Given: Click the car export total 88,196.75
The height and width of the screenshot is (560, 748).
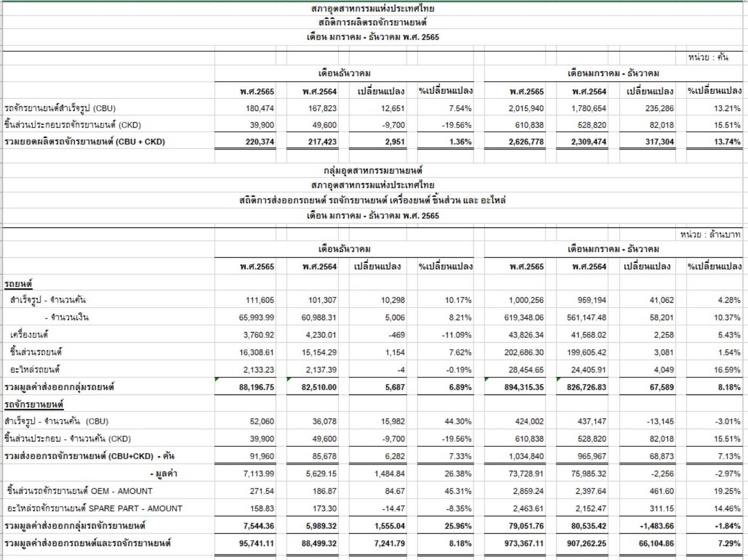Looking at the screenshot, I should click(256, 388).
